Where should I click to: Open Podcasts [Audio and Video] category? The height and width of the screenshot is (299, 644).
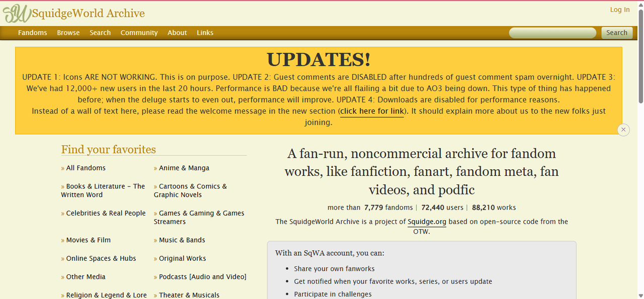pos(203,277)
